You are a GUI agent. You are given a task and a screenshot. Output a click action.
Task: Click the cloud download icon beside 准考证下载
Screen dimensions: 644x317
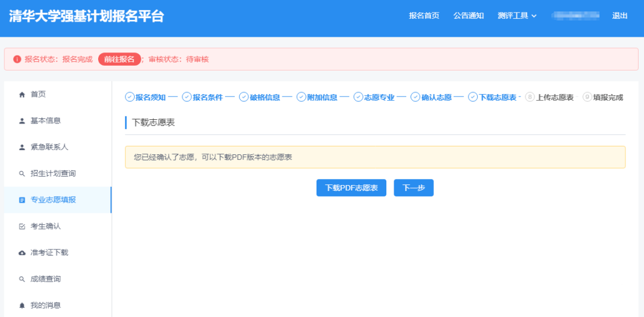[22, 253]
